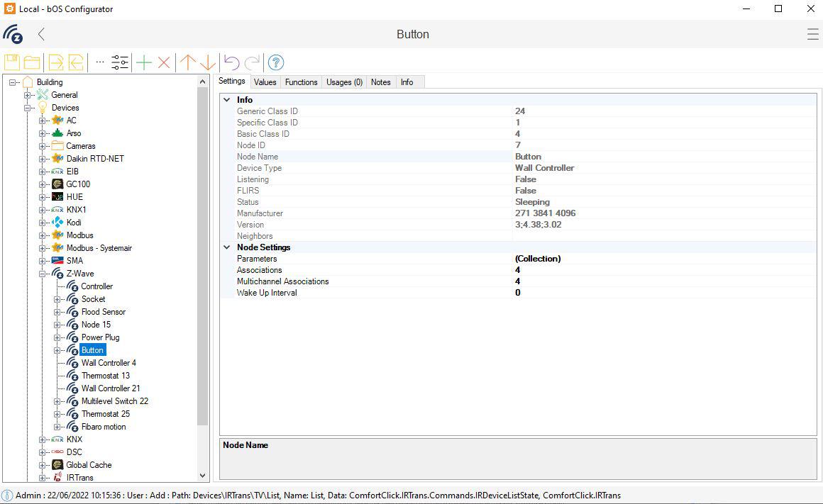The image size is (823, 504).
Task: Click the Import toolbar icon
Action: [76, 62]
